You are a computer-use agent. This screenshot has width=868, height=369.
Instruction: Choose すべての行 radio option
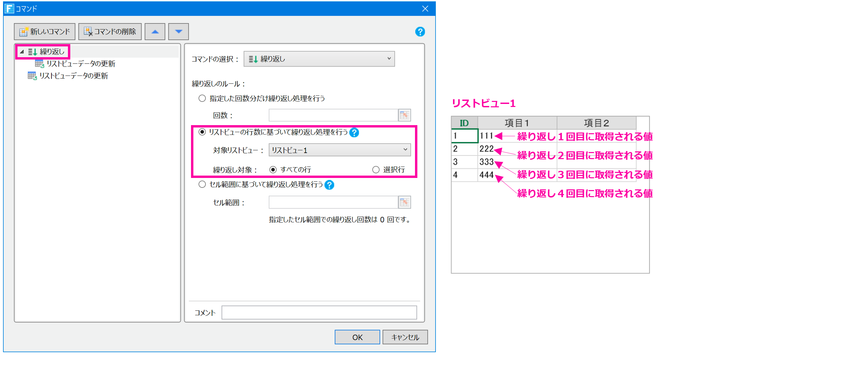[273, 170]
